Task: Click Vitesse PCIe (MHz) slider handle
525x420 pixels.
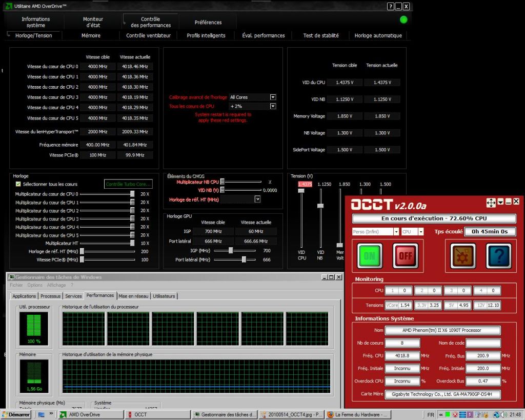Action: pyautogui.click(x=82, y=259)
